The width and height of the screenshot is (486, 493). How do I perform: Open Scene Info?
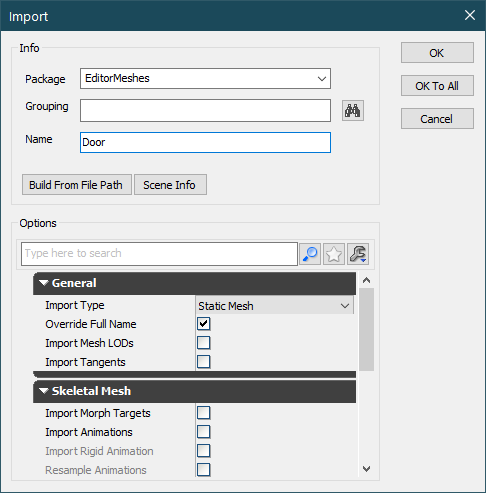(x=170, y=185)
